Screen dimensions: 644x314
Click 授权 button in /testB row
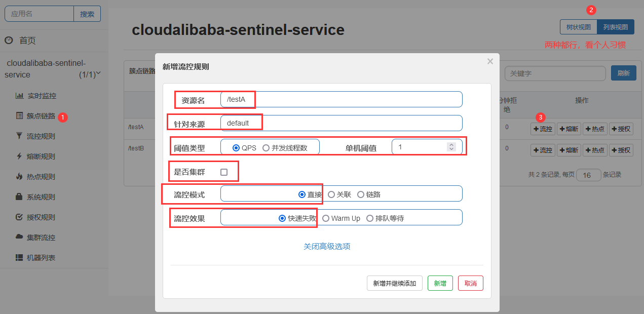(x=621, y=150)
